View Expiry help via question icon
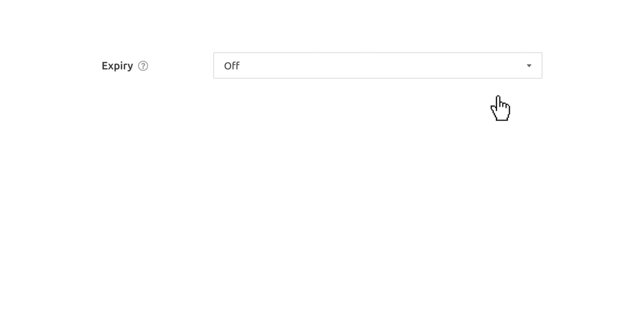This screenshot has height=329, width=644. click(143, 66)
